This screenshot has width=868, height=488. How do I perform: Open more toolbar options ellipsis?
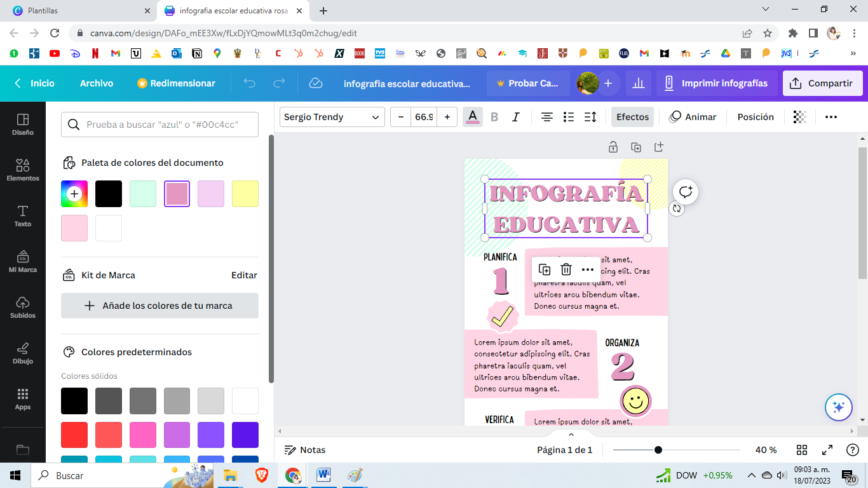[831, 117]
